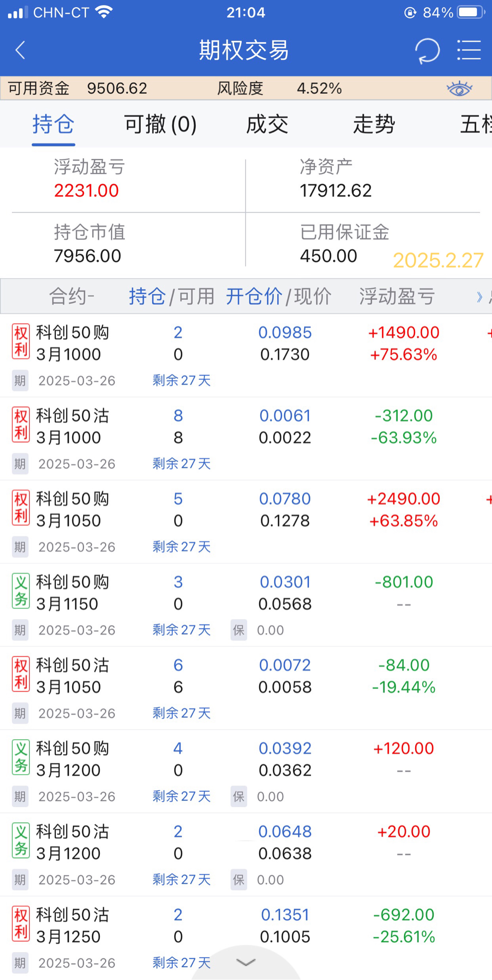Expand more columns with double chevron
Image resolution: width=492 pixels, height=980 pixels.
(x=480, y=297)
